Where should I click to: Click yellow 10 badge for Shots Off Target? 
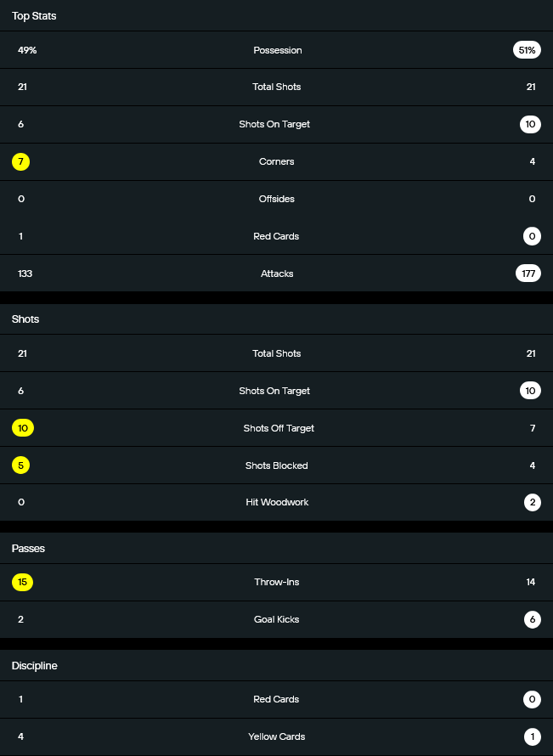[23, 428]
